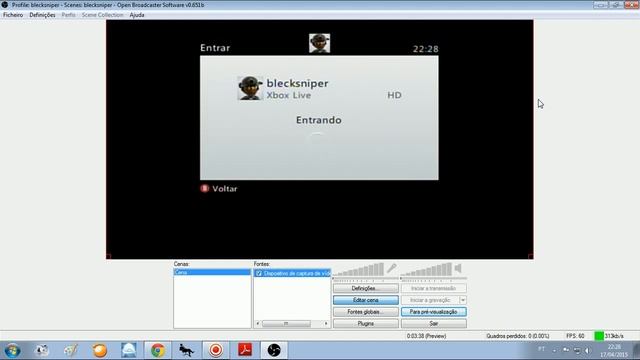Click the green bitrate status indicator

point(599,336)
